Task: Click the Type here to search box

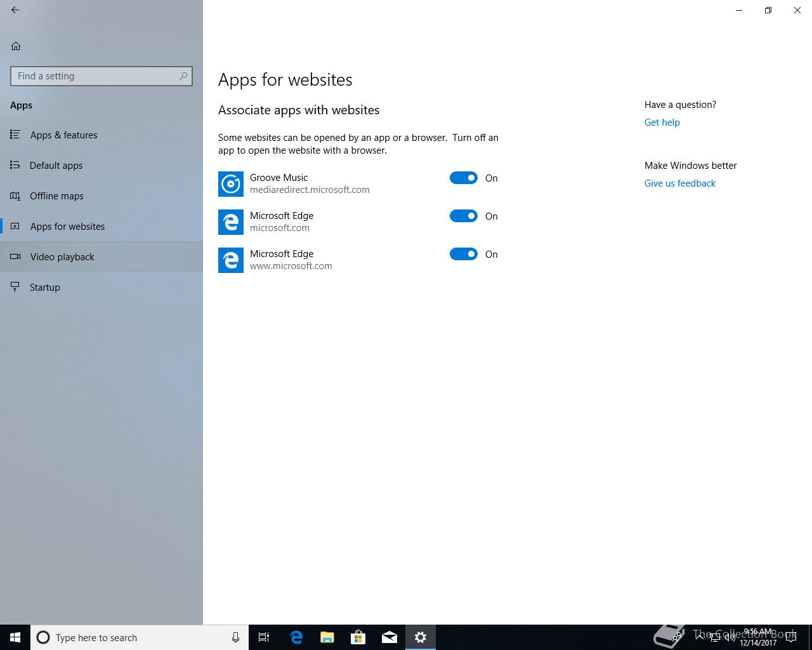Action: click(x=140, y=637)
